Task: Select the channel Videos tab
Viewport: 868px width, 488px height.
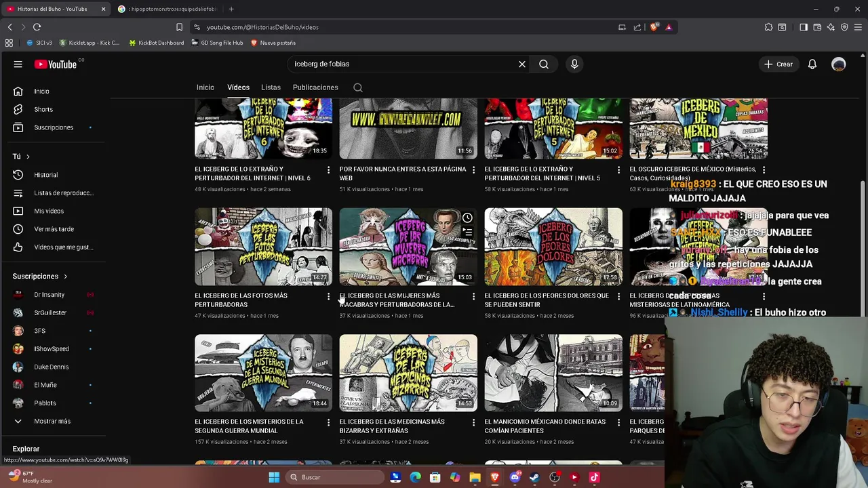Action: (238, 87)
